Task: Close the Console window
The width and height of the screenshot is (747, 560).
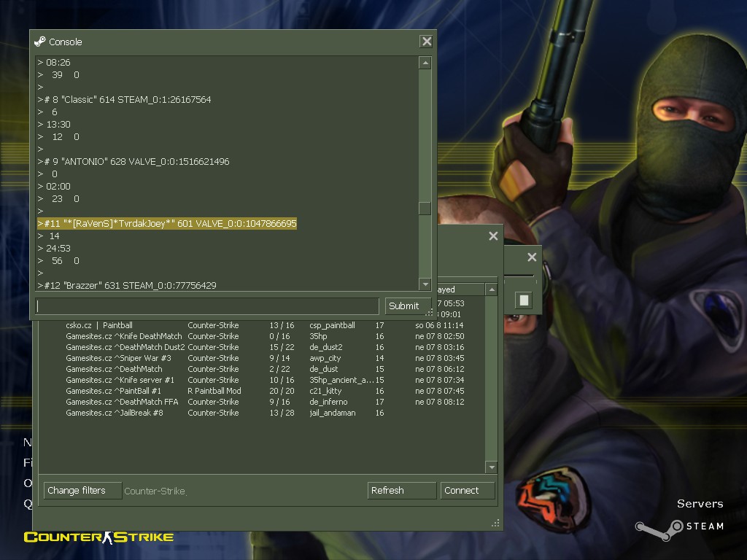Action: pos(426,42)
